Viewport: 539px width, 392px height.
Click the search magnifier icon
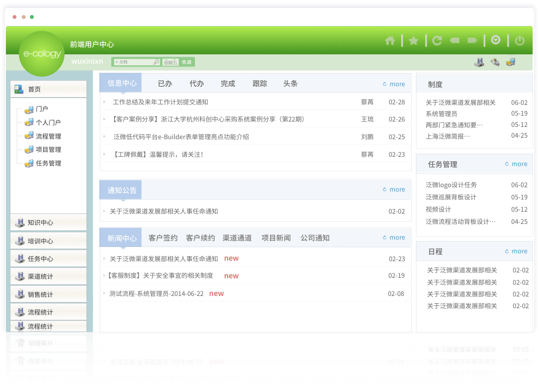point(156,62)
